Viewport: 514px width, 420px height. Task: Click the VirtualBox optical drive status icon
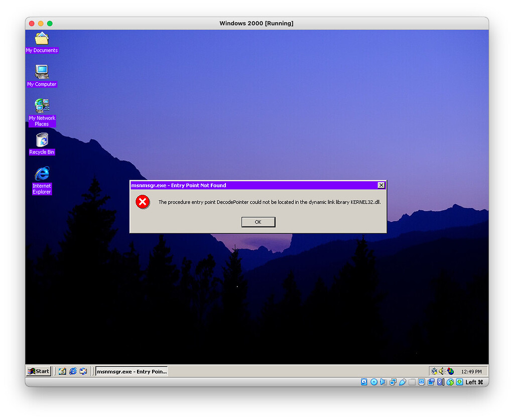[374, 382]
